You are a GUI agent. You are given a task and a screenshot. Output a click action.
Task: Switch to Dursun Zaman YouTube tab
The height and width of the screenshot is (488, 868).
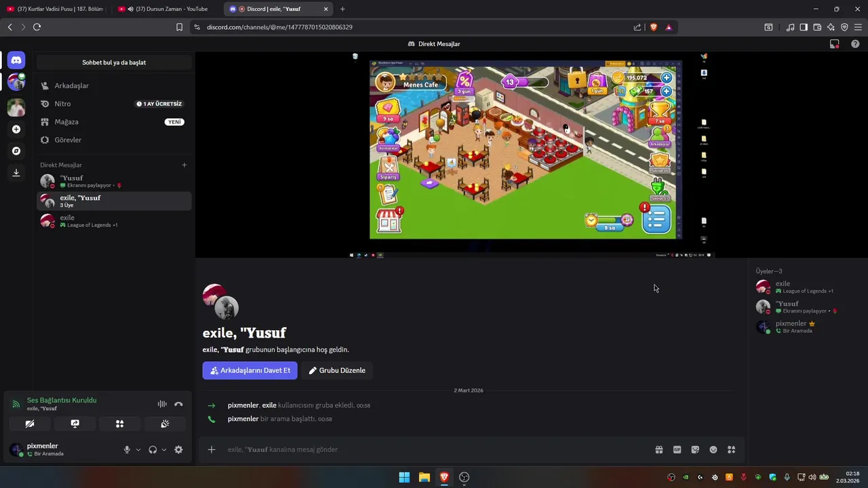coord(166,9)
